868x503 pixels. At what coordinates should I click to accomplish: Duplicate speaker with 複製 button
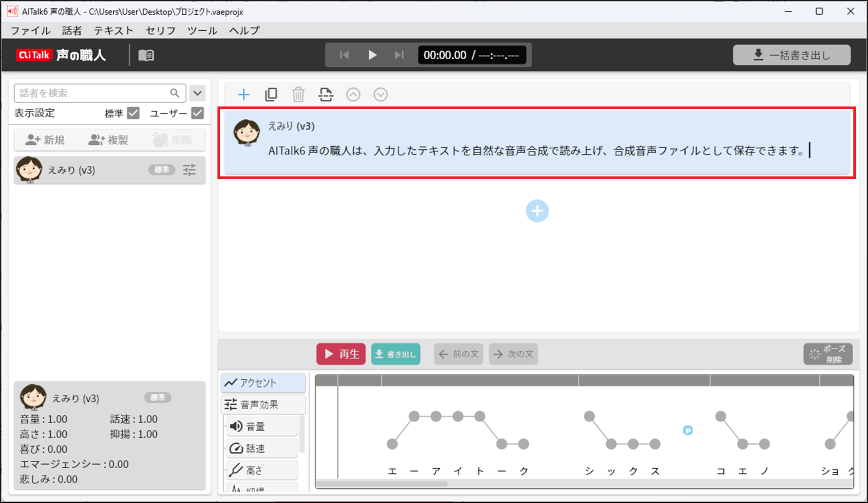(108, 140)
